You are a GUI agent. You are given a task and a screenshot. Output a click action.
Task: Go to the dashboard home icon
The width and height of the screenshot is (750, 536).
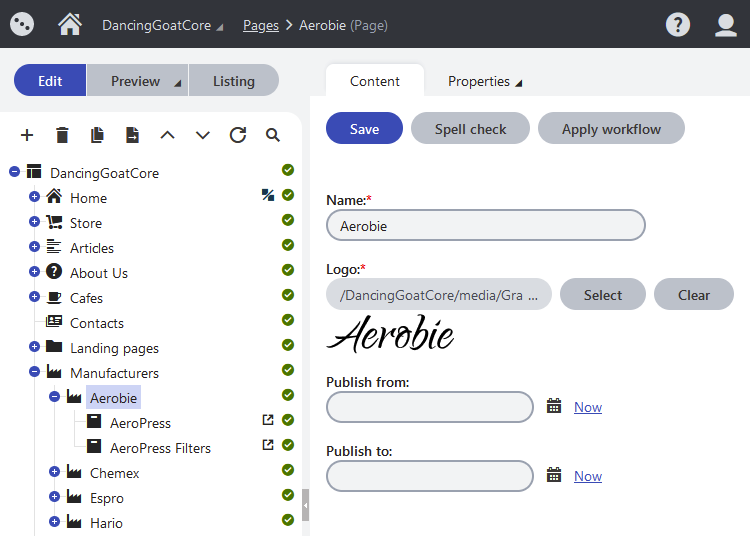[70, 24]
